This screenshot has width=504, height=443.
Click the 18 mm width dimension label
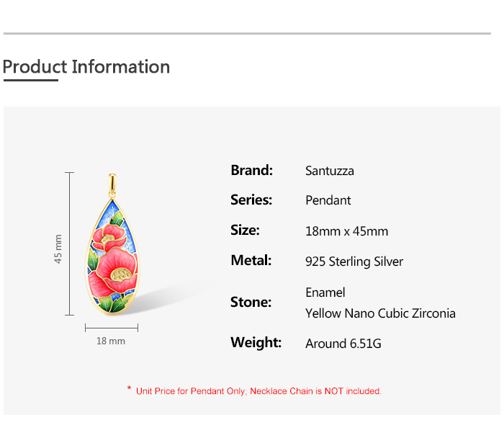pyautogui.click(x=111, y=341)
